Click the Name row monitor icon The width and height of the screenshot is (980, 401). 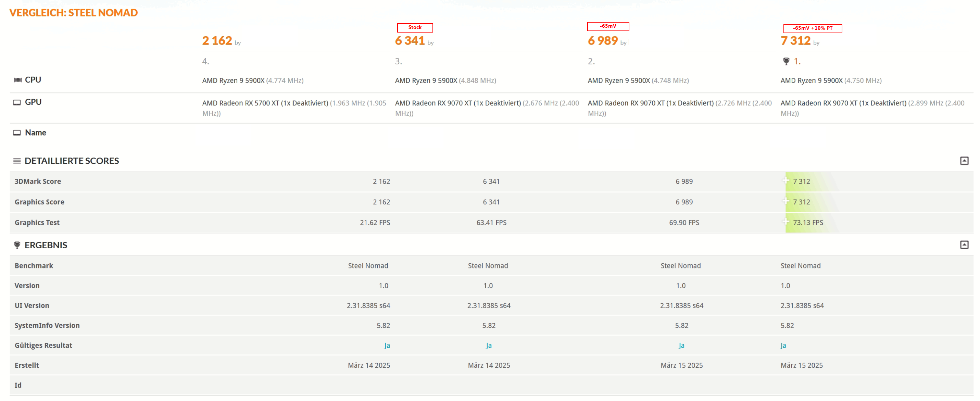17,133
